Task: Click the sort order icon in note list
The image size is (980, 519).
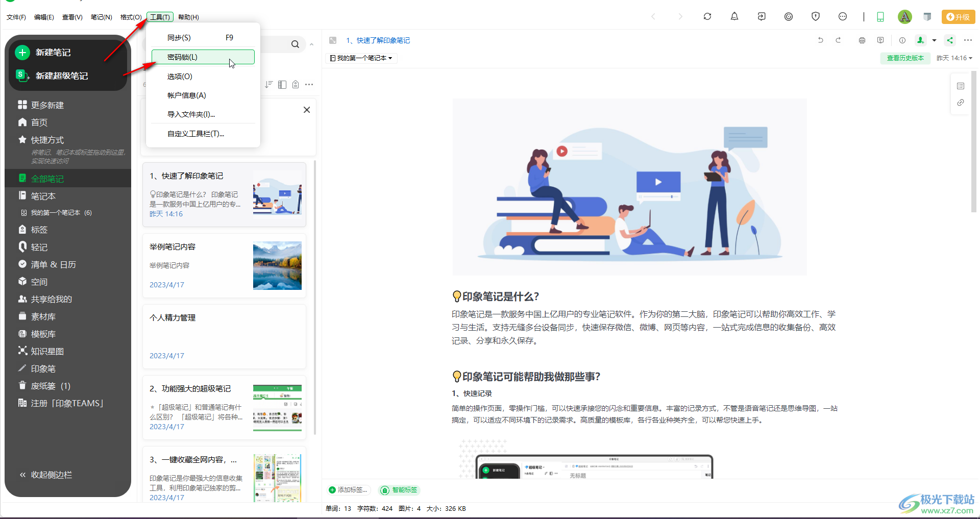Action: [268, 85]
